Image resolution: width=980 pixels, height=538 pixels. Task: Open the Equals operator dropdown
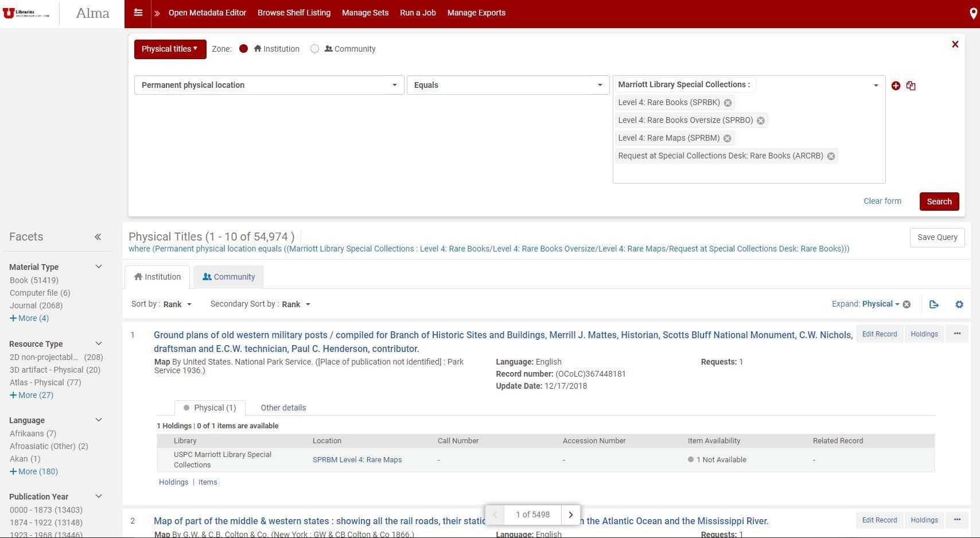[x=508, y=85]
